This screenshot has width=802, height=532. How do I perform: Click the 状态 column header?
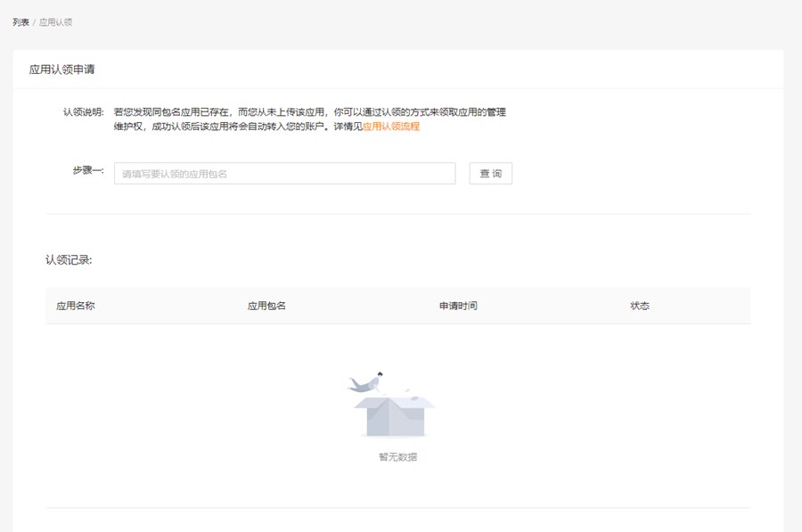coord(640,306)
